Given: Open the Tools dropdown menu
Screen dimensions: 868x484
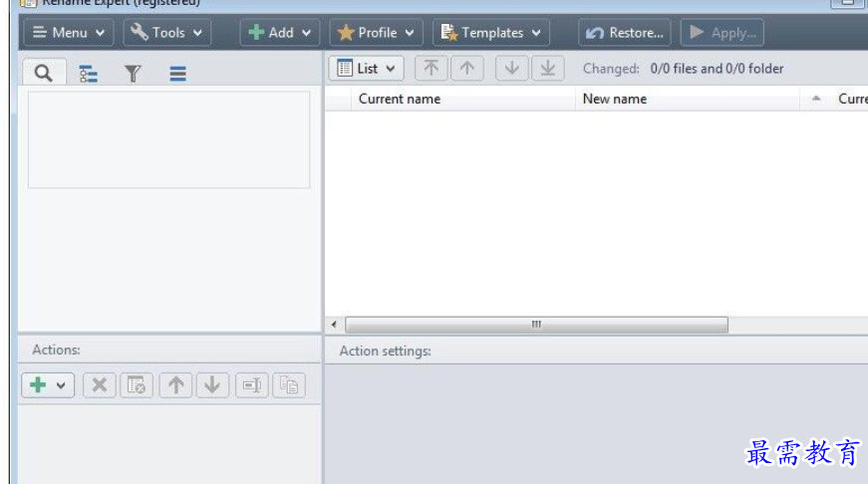Looking at the screenshot, I should coord(166,33).
